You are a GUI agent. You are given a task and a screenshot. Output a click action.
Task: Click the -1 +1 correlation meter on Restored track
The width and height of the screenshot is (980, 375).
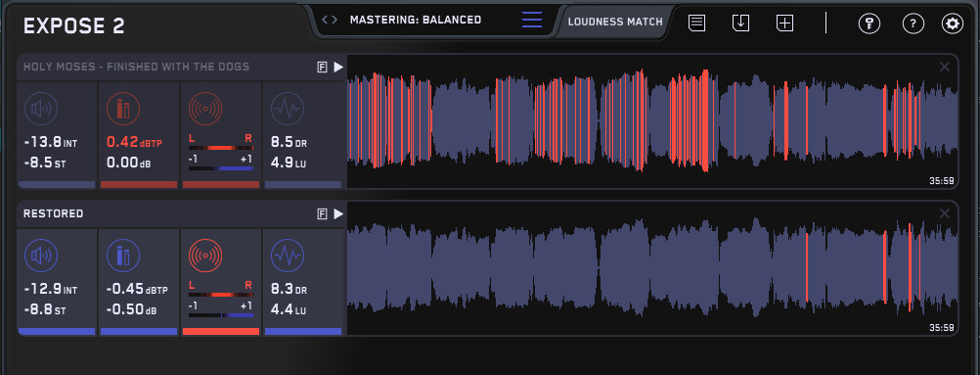[221, 315]
